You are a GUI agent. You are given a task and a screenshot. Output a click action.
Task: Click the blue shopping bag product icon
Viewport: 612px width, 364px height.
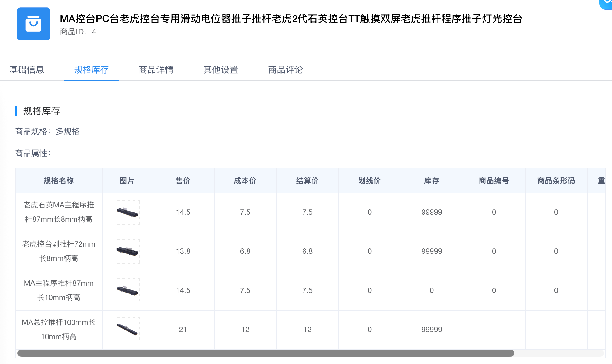tap(34, 24)
